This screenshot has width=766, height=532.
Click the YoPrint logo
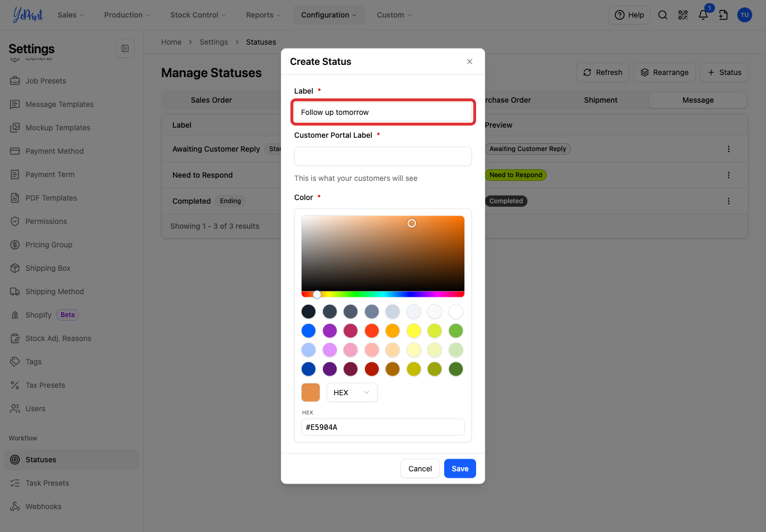pos(28,15)
